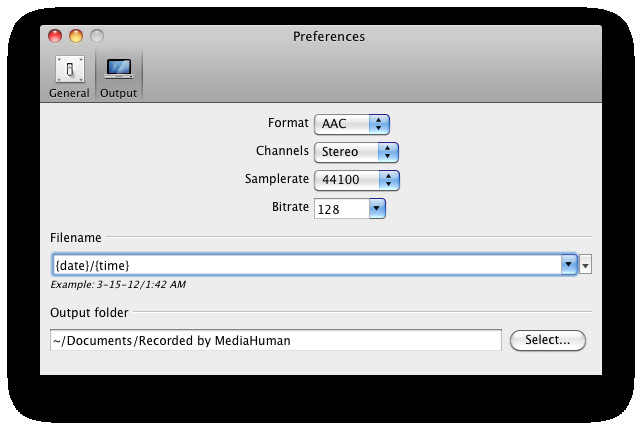Minimize the Preferences window
This screenshot has width=642, height=430.
pyautogui.click(x=76, y=37)
